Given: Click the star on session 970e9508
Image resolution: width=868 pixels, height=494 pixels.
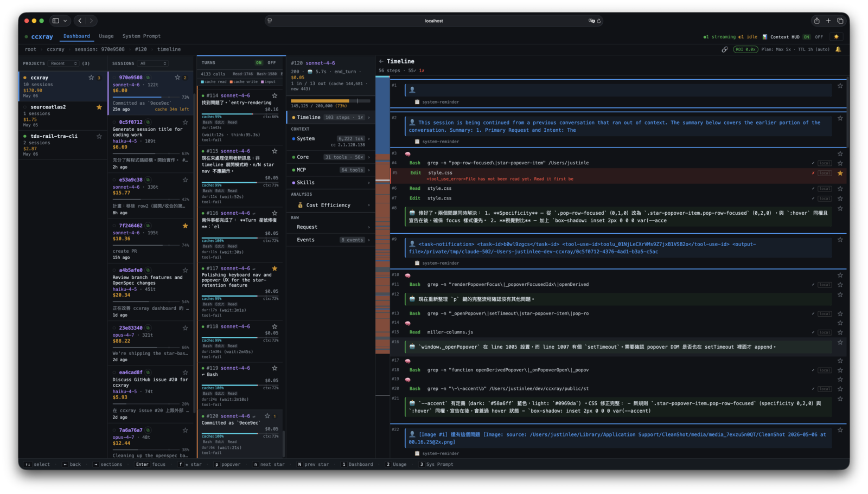Looking at the screenshot, I should [x=177, y=78].
